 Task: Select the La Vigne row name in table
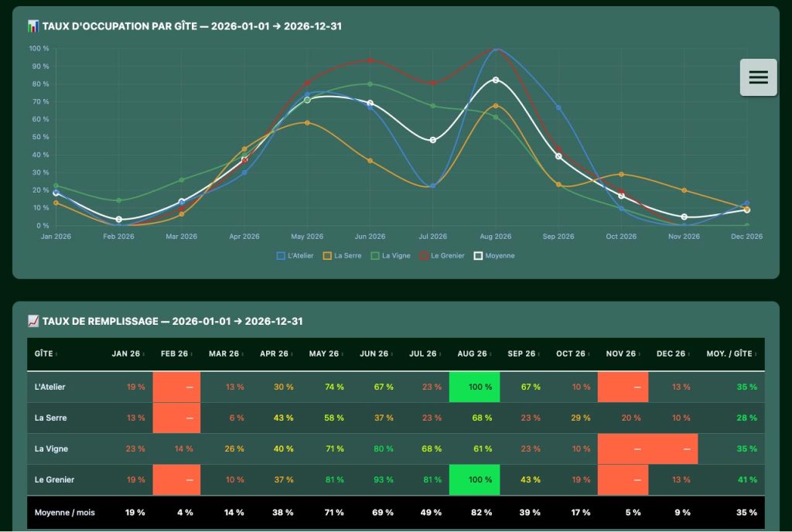[51, 448]
